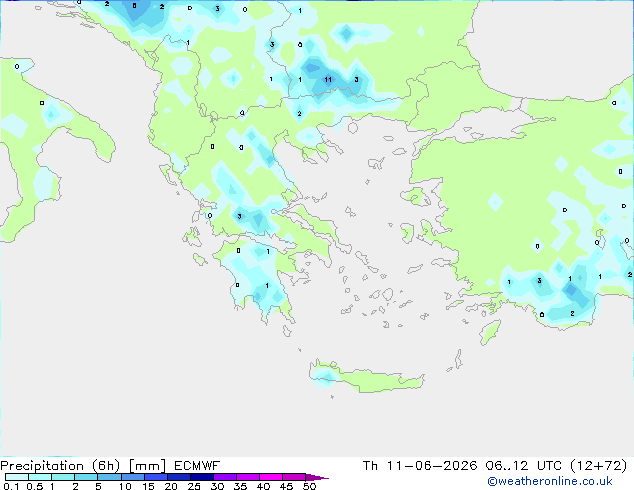
Task: Click the legend tick label "0.5"
Action: (35, 486)
